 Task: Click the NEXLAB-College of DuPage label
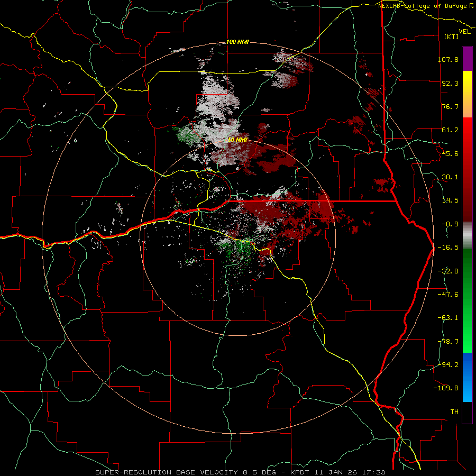(422, 6)
